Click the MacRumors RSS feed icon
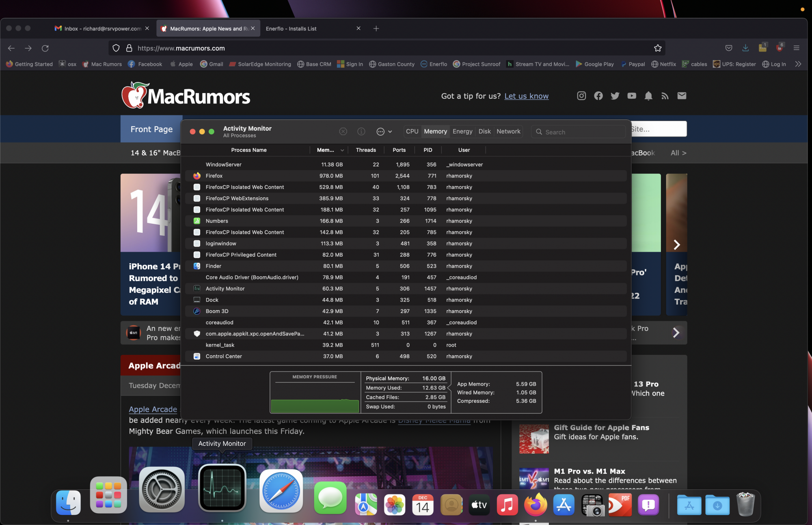Viewport: 812px width, 525px height. click(x=665, y=96)
